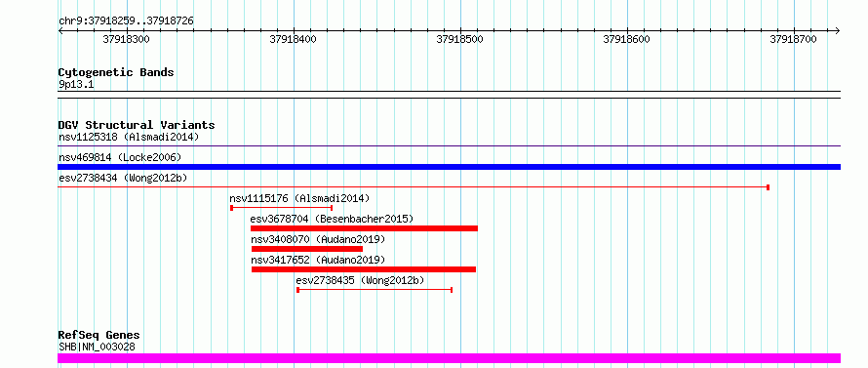Select variant label nsv1115176 (Alsmadi2014)
This screenshot has height=368, width=868.
299,198
